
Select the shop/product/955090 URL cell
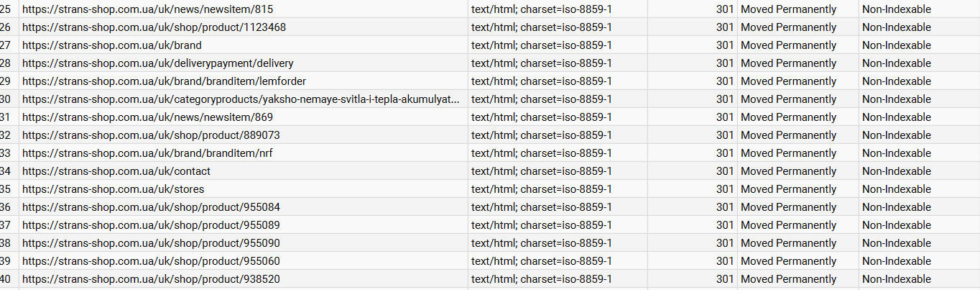point(151,243)
